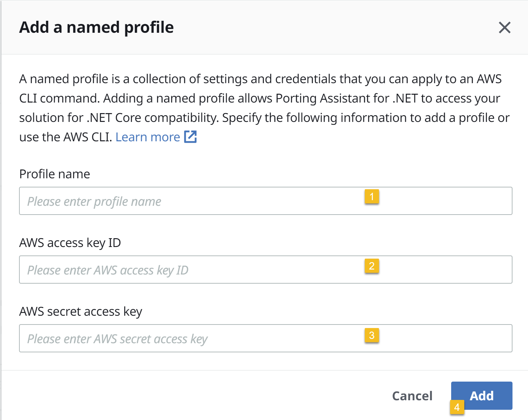Image resolution: width=528 pixels, height=420 pixels.
Task: Click the 'AWS secret access key' label
Action: [x=81, y=311]
